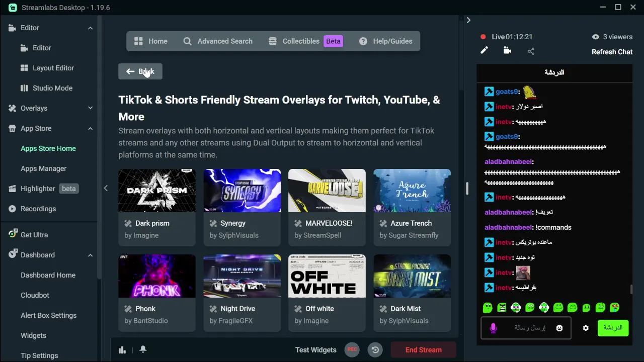Click the share stream icon
This screenshot has width=644, height=362.
[531, 51]
